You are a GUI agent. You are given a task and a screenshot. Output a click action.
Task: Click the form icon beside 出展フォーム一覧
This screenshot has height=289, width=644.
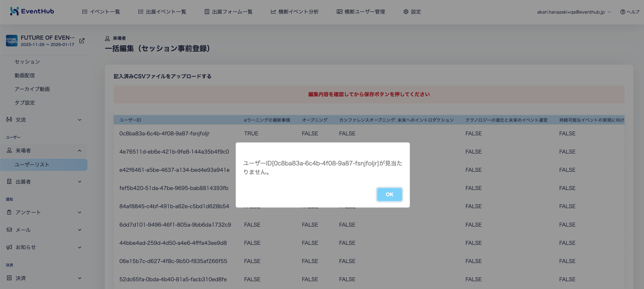coord(207,12)
